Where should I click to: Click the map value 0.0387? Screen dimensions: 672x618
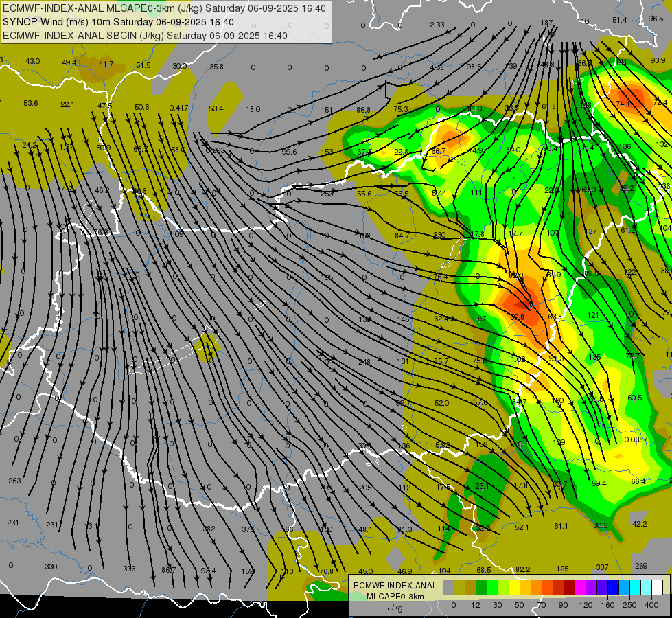(636, 439)
